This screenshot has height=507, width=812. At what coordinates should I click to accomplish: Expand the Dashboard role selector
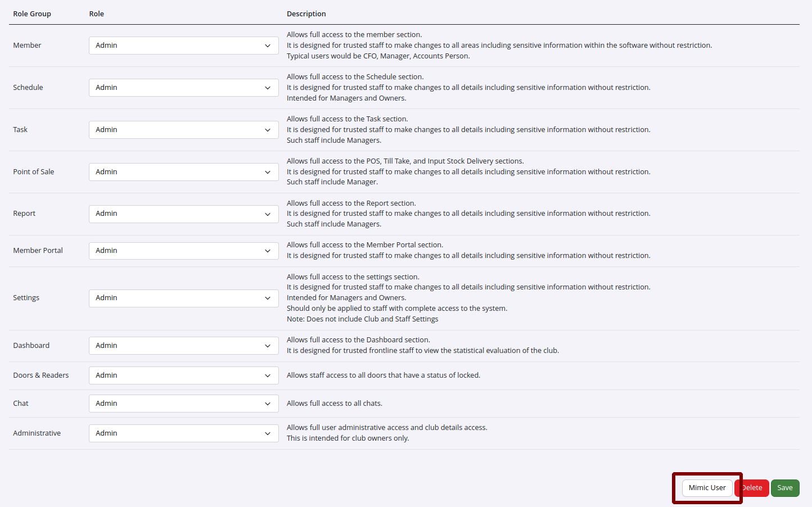coord(183,346)
